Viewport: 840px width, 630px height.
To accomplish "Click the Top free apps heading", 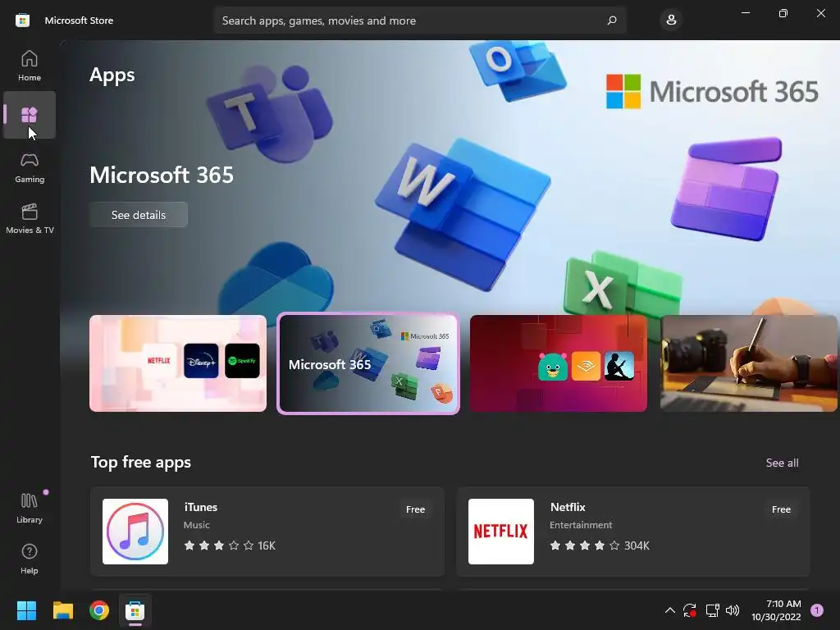I will click(x=141, y=463).
